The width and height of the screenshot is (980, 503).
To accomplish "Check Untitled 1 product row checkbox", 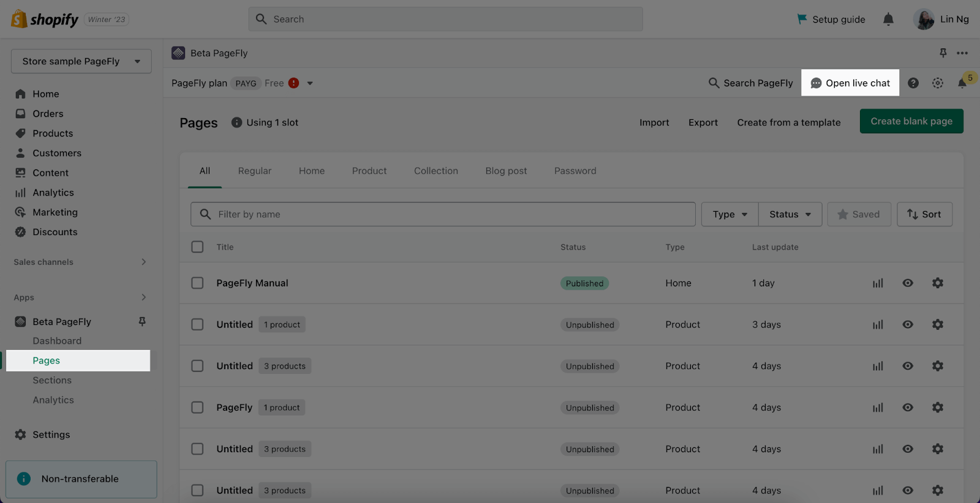I will [197, 325].
